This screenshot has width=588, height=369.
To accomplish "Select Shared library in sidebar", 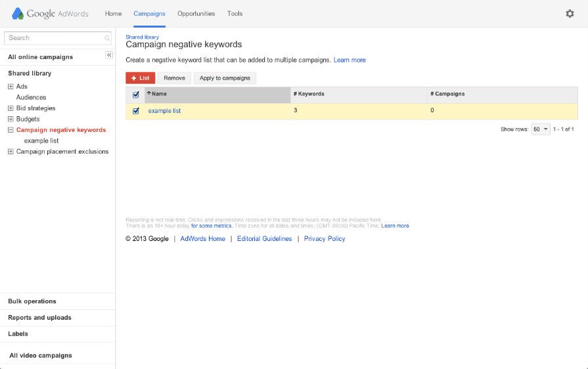I will [x=30, y=74].
